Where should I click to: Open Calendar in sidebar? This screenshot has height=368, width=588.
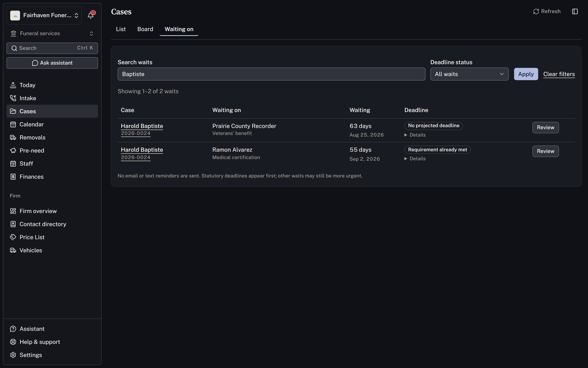(52, 124)
